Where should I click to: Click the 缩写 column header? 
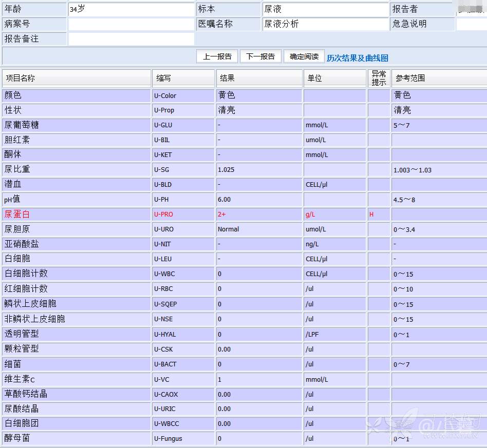(x=183, y=78)
